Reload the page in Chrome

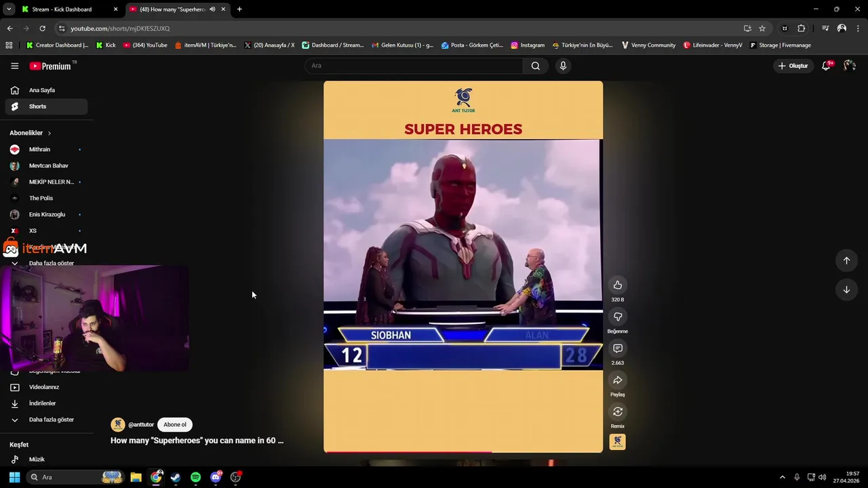coord(42,28)
